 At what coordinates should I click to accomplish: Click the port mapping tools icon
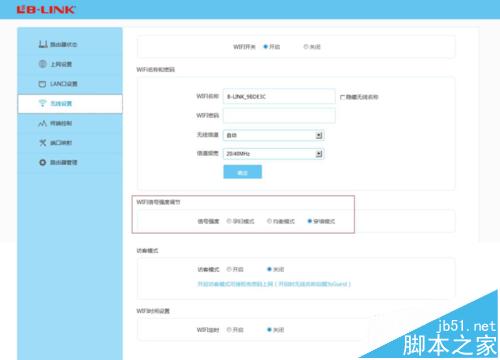click(43, 143)
